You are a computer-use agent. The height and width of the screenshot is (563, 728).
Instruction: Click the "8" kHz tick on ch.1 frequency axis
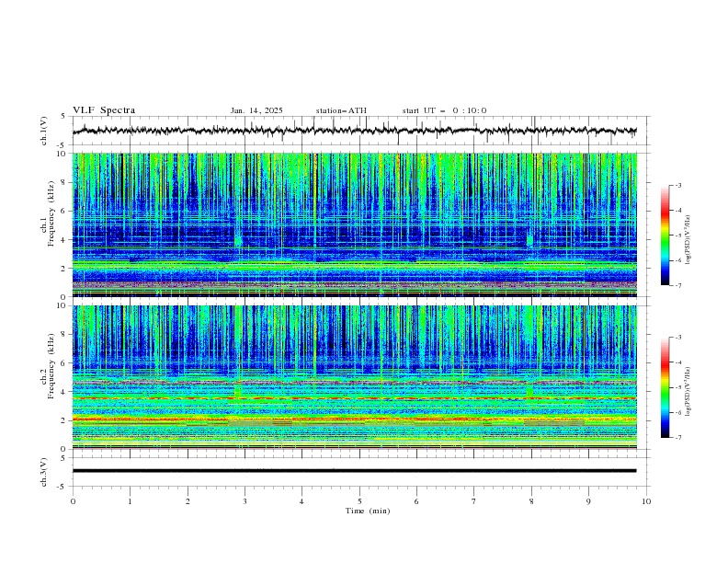pos(65,182)
